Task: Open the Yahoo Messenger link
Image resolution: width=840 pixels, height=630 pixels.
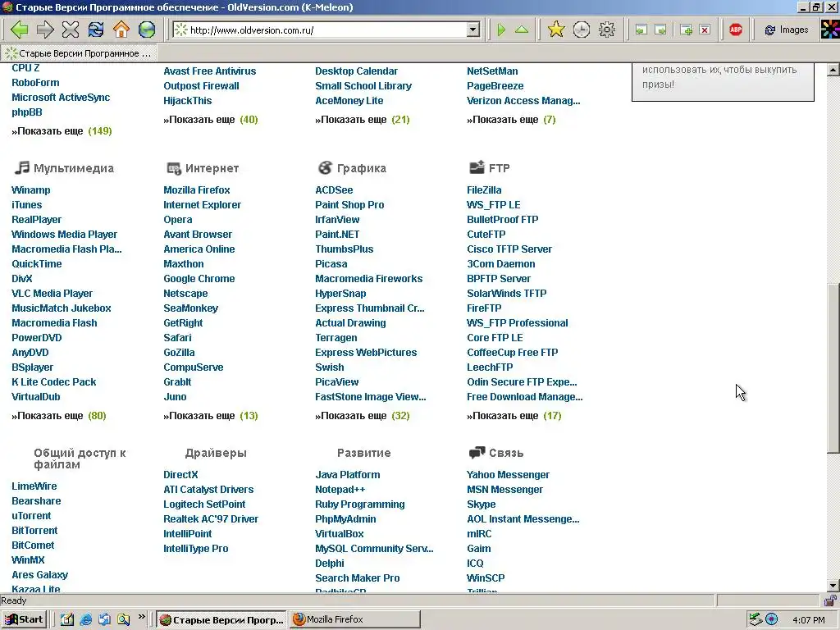Action: tap(508, 475)
